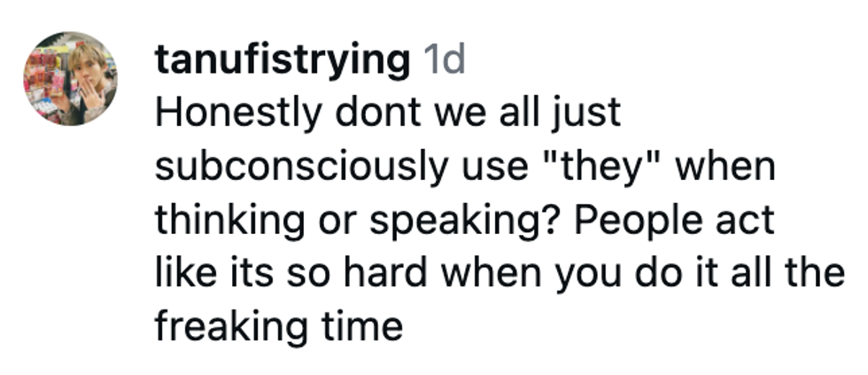Open the tanufistrying username link
Viewport: 868px width, 375px height.
click(283, 60)
